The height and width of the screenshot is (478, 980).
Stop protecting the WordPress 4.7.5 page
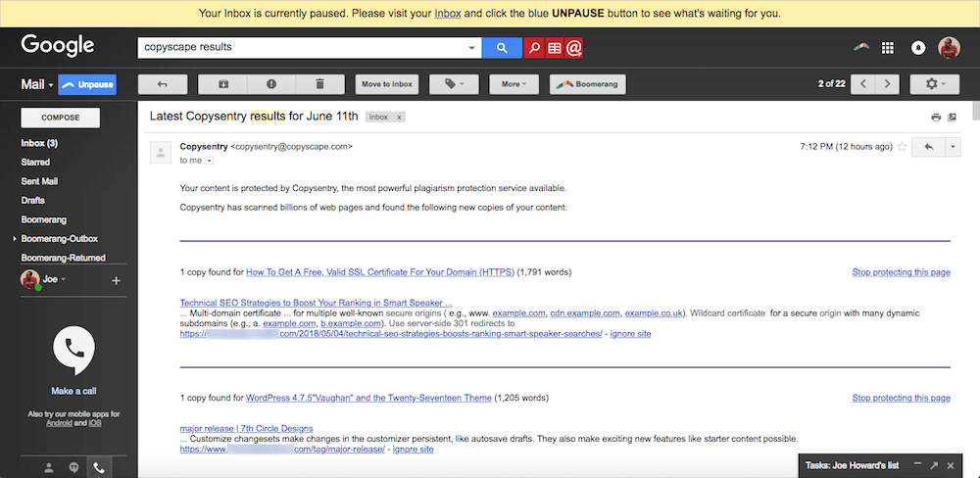[902, 398]
